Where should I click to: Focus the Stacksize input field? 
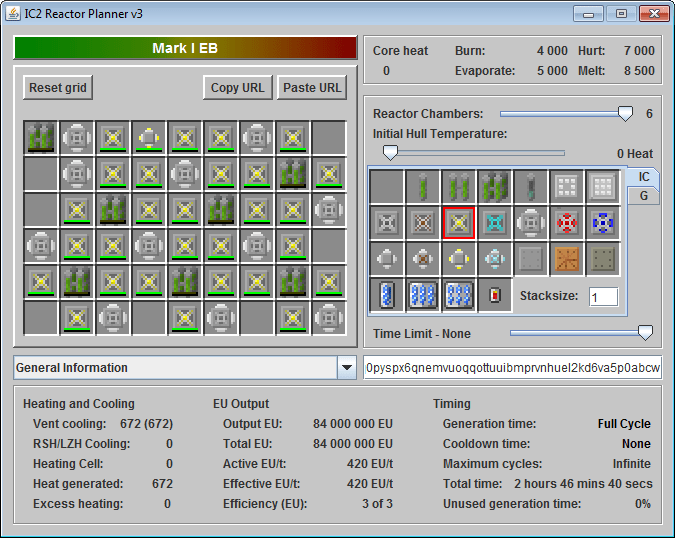603,296
